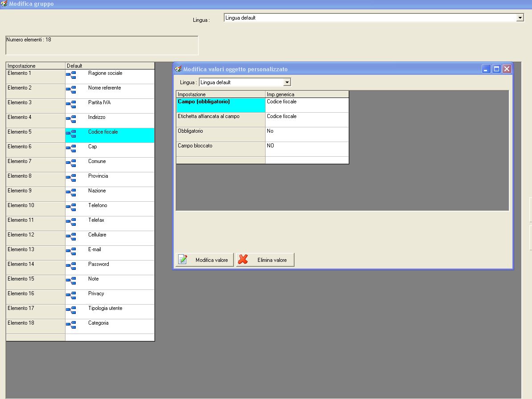Viewport: 532px width, 399px height.
Task: Click the Codice fiscale value of Campo (obbligatorio)
Action: 307,105
